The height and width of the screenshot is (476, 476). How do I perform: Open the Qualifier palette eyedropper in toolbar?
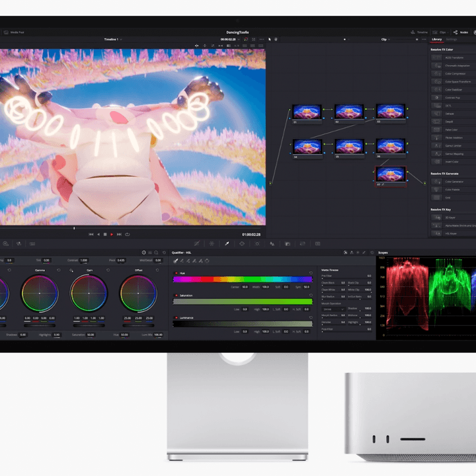point(227,244)
